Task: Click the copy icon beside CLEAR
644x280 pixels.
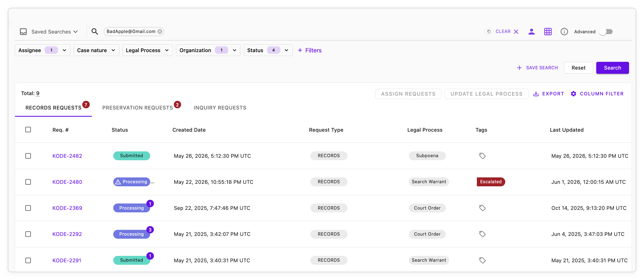Action: 489,32
